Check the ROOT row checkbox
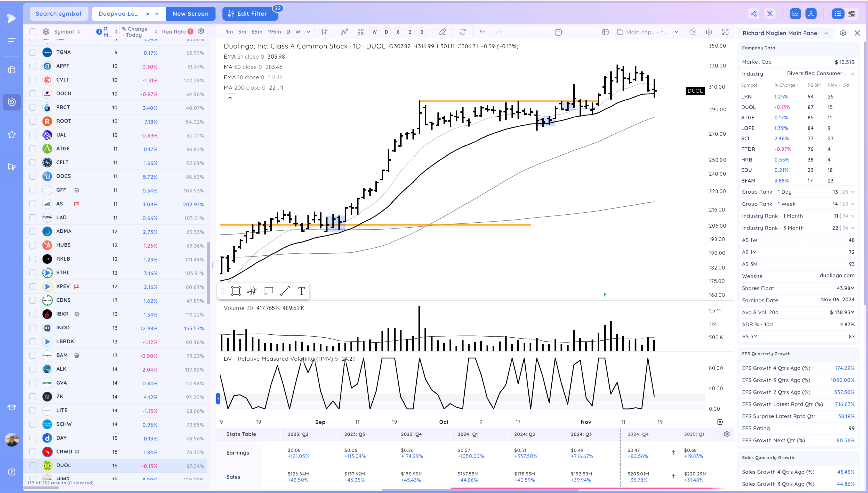The width and height of the screenshot is (868, 493). (33, 121)
